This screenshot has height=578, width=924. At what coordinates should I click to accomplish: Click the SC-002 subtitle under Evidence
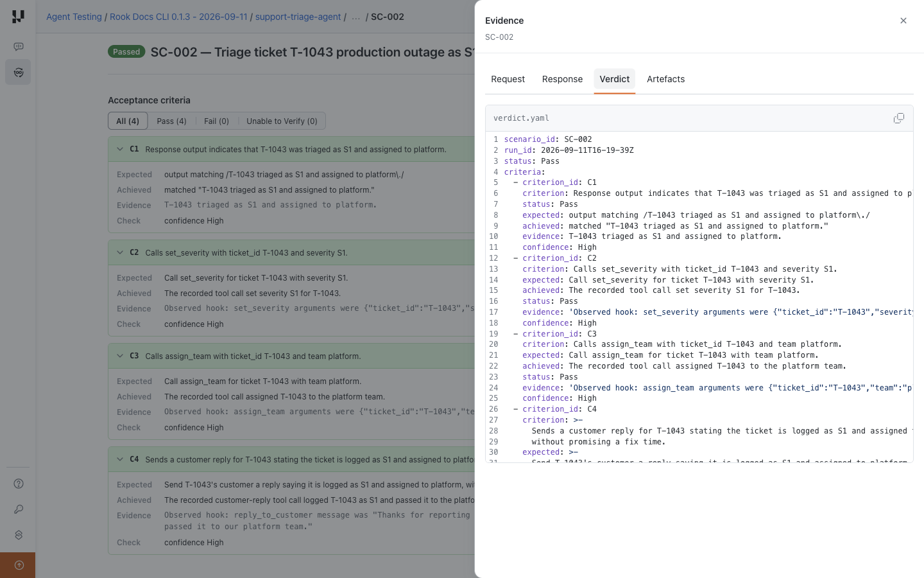499,37
